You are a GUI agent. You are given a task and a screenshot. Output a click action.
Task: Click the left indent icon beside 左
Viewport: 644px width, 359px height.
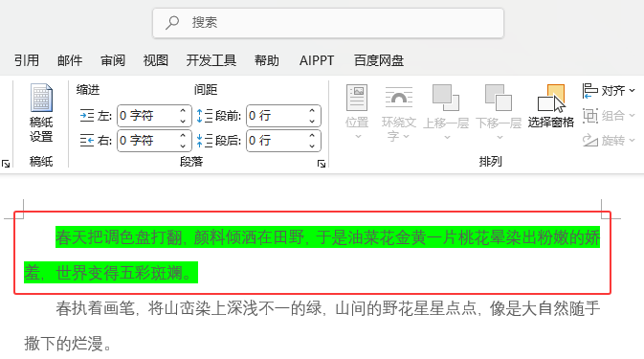click(87, 116)
